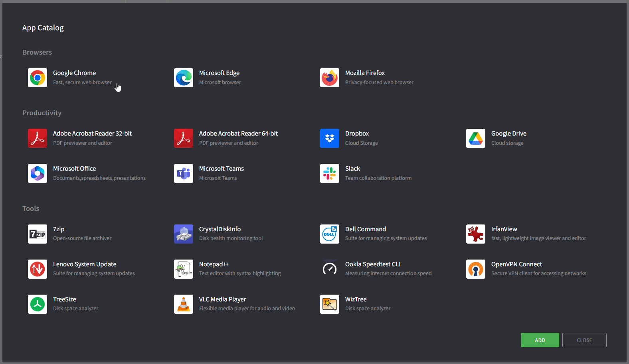Select the 7zip archiver icon
This screenshot has height=364, width=629.
(38, 234)
